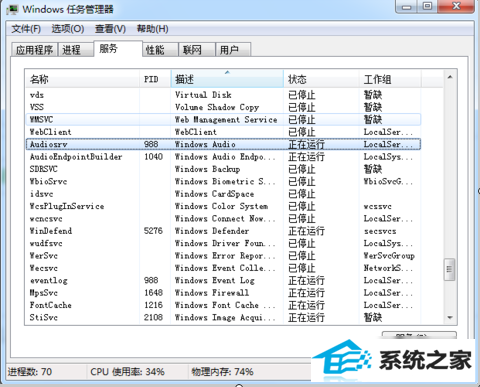The height and width of the screenshot is (387, 480).
Task: Select the vds service row
Action: (x=223, y=95)
